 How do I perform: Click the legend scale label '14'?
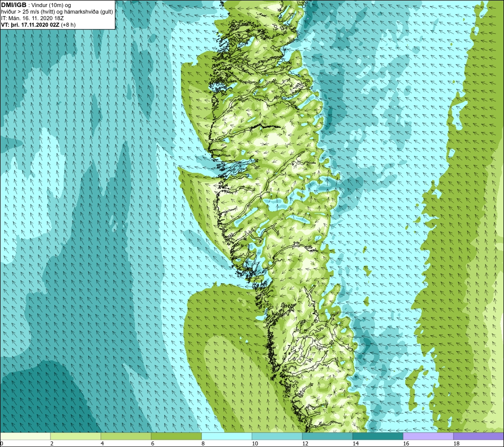pyautogui.click(x=355, y=443)
